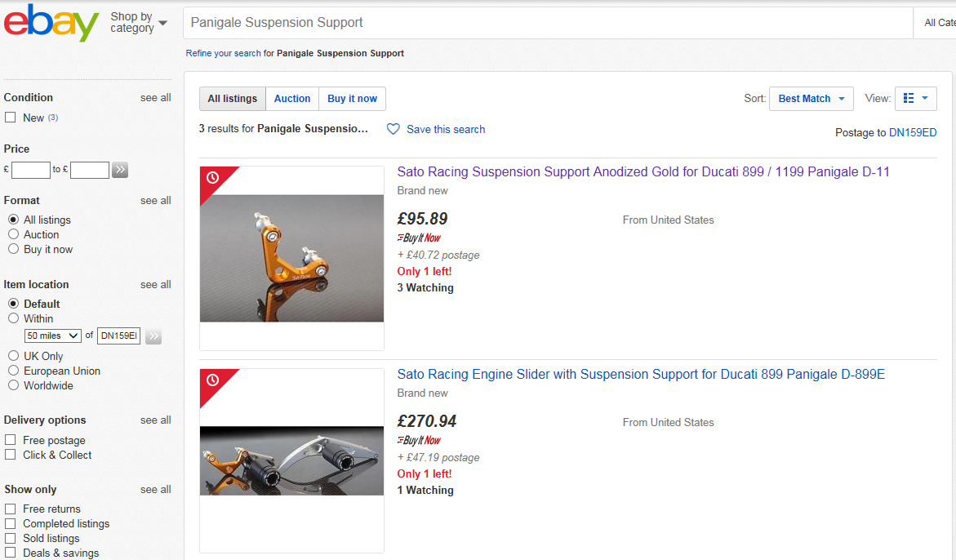The width and height of the screenshot is (956, 560).
Task: Click the DN159ED postage postcode link
Action: (913, 133)
